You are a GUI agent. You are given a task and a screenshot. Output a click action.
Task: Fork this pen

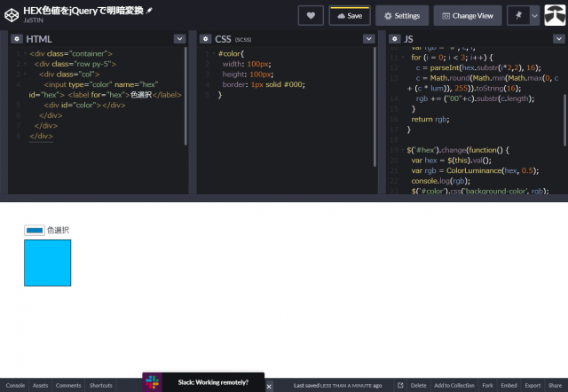click(487, 386)
